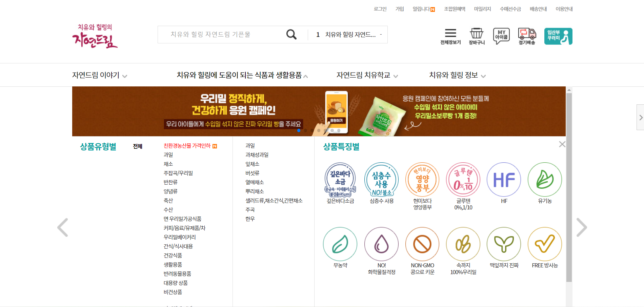Select the 속까지 100%우리밀 wheat icon
This screenshot has height=307, width=644.
463,244
